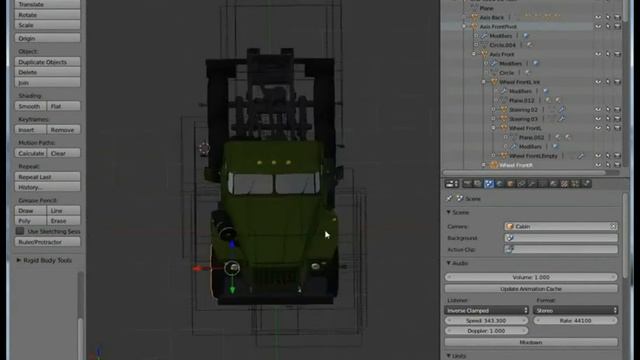Switch to the Material properties tab
Screen dimensions: 640x360
coord(553,184)
